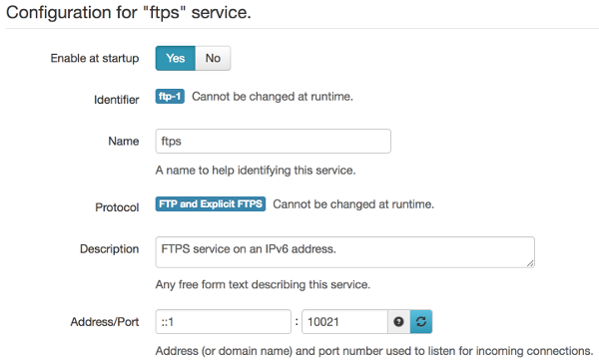Select the ftp-1 identifier badge
The height and width of the screenshot is (364, 599).
(x=170, y=96)
